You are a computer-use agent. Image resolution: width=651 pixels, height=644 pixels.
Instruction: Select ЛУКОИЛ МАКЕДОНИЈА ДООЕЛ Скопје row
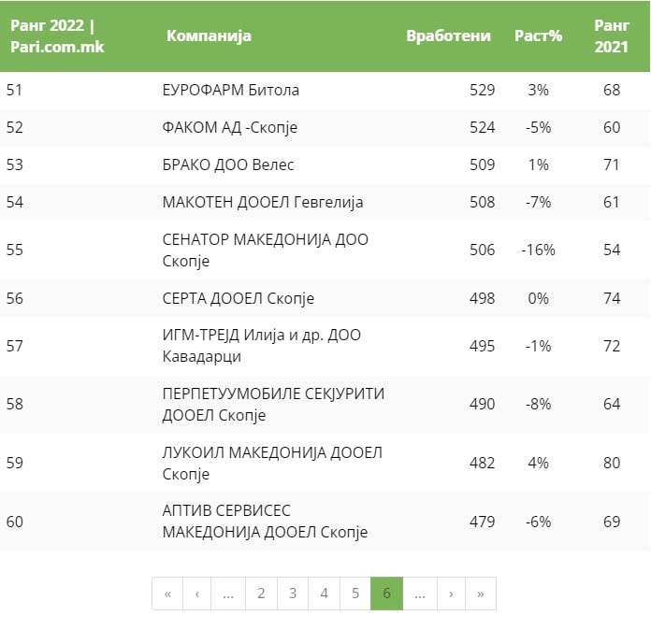(x=272, y=464)
